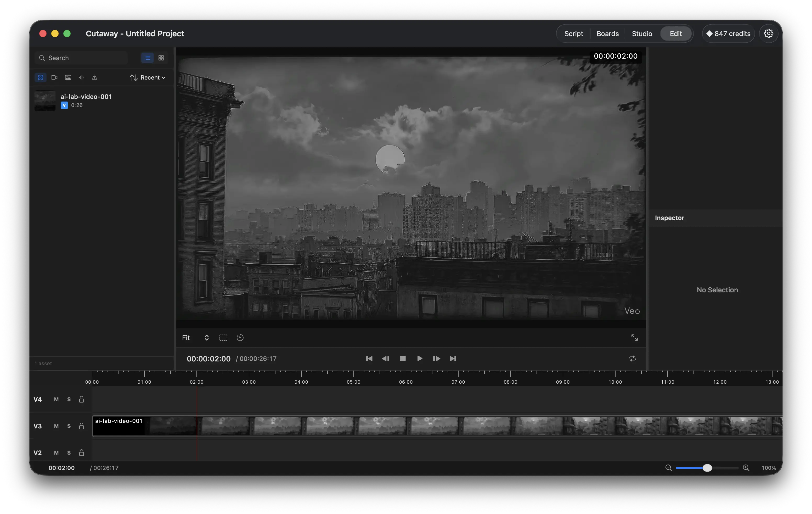
Task: Click the stop playback button
Action: [x=403, y=359]
